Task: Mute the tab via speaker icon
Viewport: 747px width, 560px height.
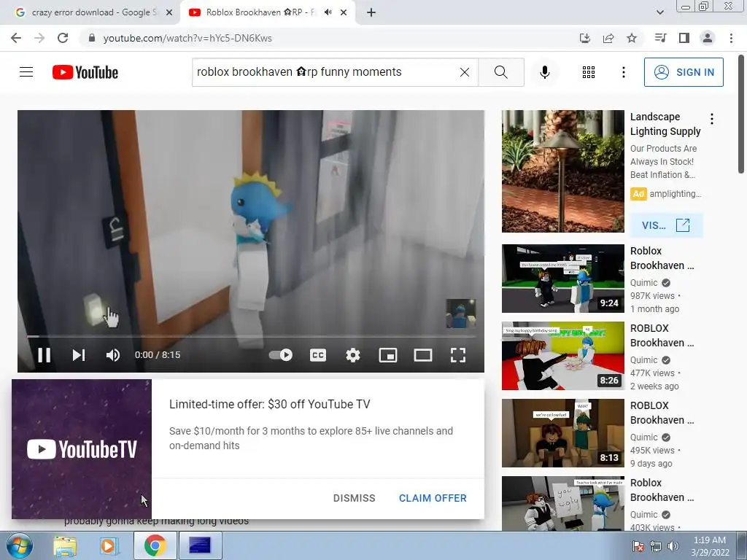Action: (x=328, y=12)
